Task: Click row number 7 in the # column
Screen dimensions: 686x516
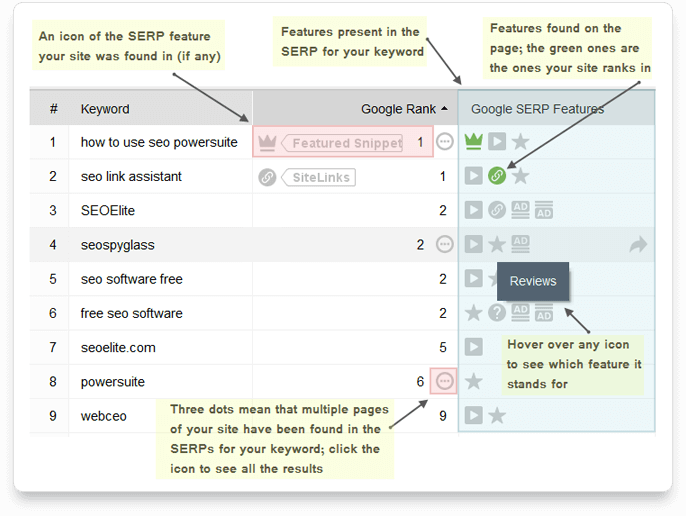Action: (x=53, y=348)
